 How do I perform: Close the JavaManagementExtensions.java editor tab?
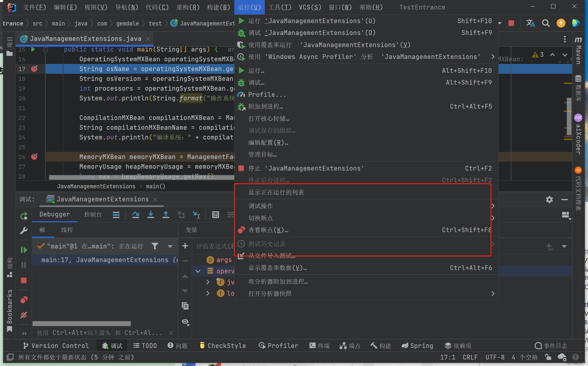tap(148, 39)
